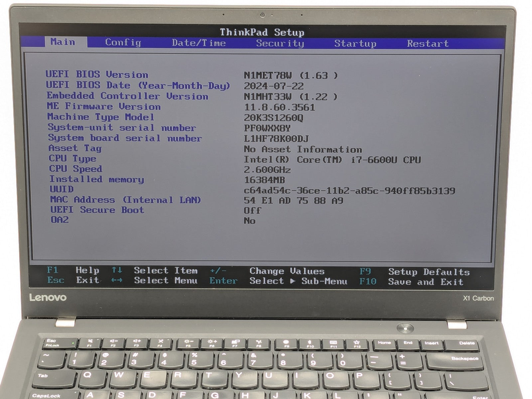Select the UUID value starting c64ad54c
The height and width of the screenshot is (399, 532).
pyautogui.click(x=349, y=191)
